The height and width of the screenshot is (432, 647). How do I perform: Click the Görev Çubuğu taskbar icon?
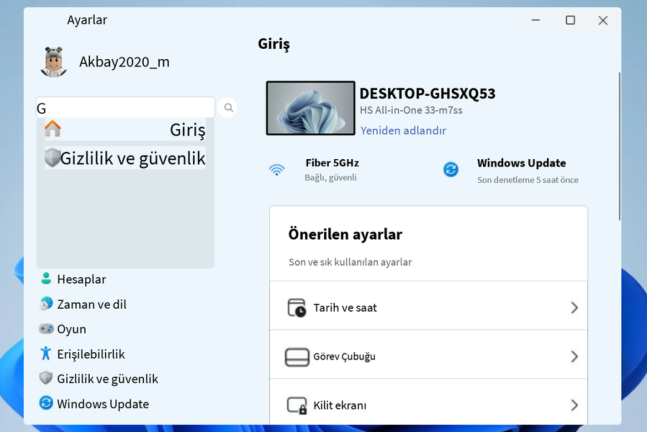coord(297,357)
